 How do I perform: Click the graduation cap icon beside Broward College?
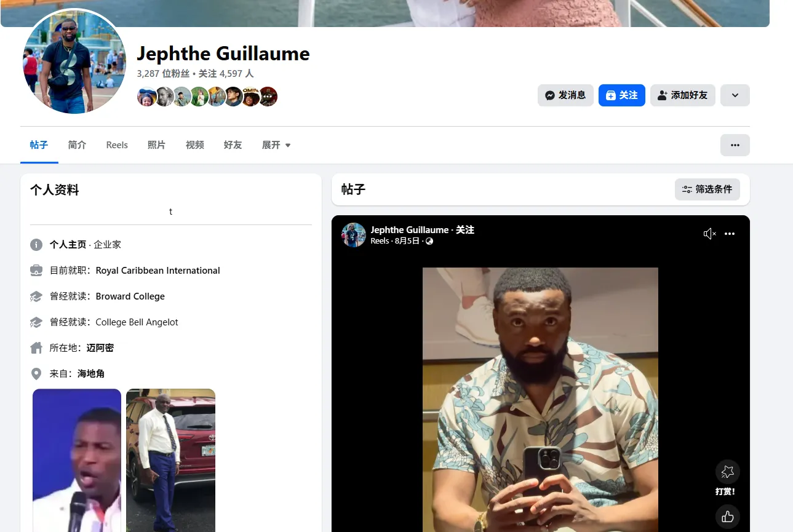36,296
